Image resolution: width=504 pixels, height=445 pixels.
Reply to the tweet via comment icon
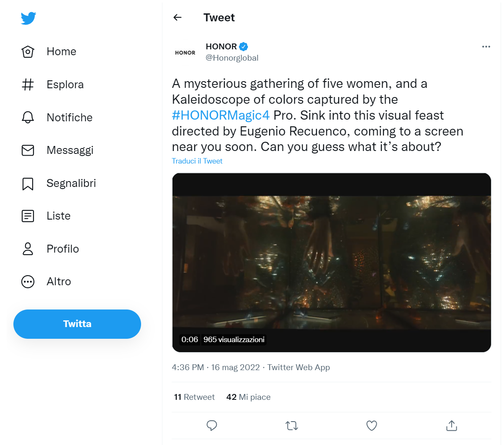(212, 426)
